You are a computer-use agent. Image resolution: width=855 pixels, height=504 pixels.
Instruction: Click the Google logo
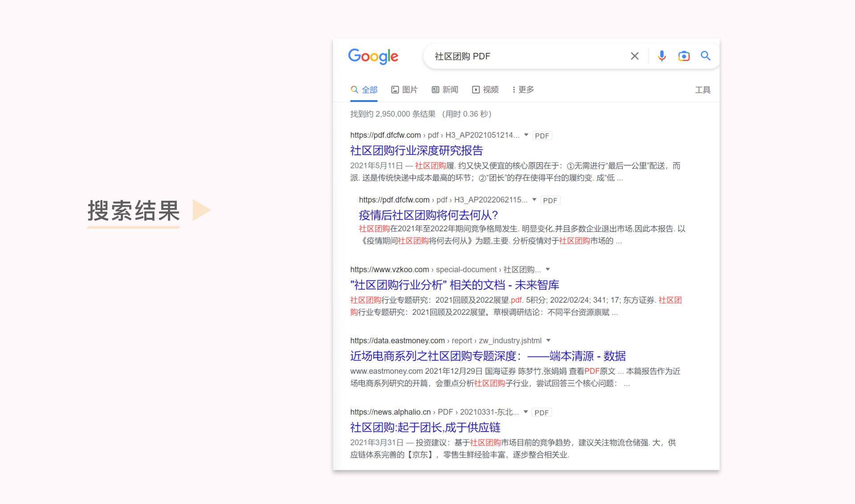373,57
